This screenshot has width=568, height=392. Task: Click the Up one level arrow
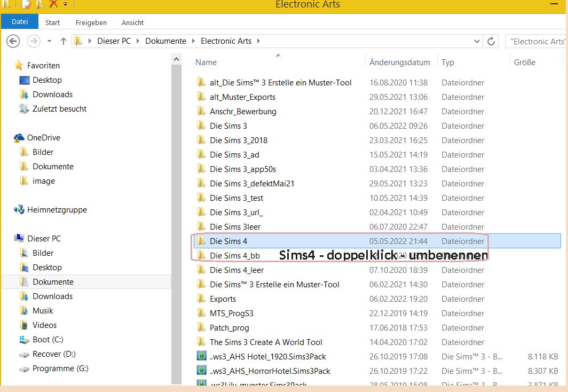pos(64,41)
